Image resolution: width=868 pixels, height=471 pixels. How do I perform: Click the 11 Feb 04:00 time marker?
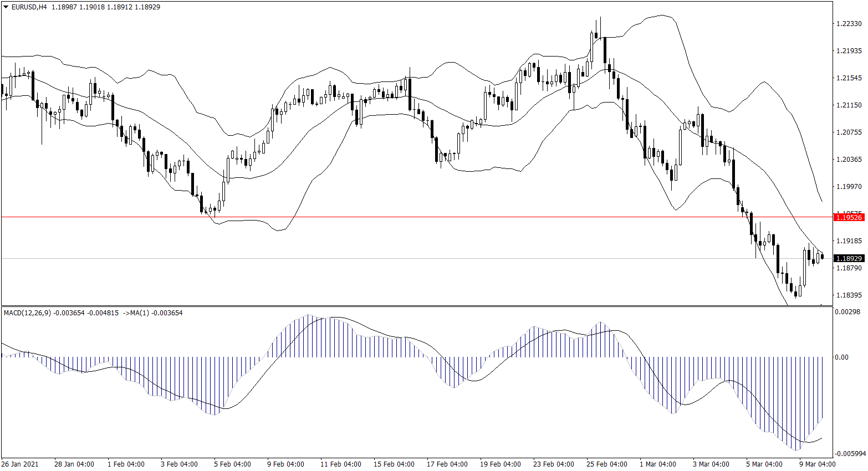click(341, 464)
